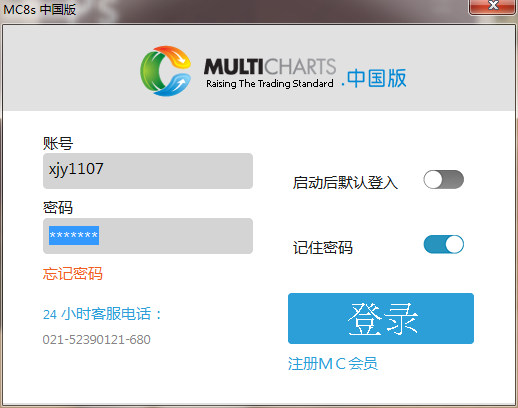The height and width of the screenshot is (408, 518).
Task: Click the MC8s 中国版 window title
Action: tap(40, 9)
